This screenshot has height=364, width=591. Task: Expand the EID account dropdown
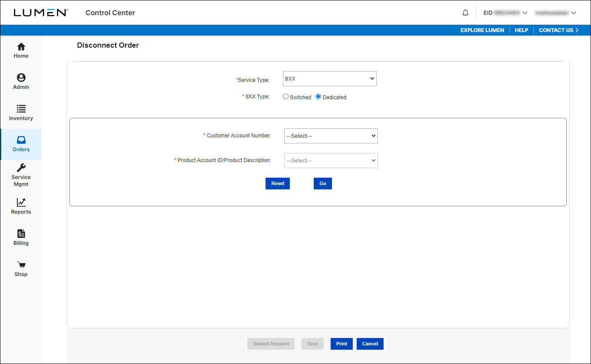(506, 13)
